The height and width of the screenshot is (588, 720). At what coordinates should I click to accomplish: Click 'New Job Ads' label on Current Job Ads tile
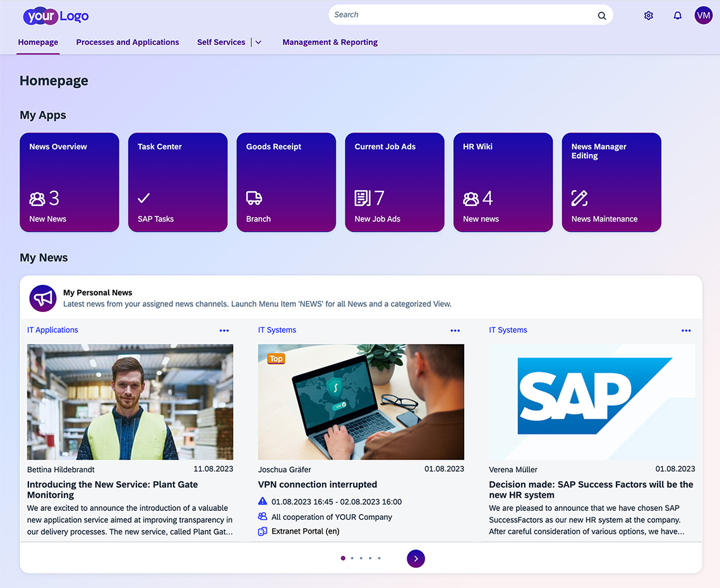point(378,219)
